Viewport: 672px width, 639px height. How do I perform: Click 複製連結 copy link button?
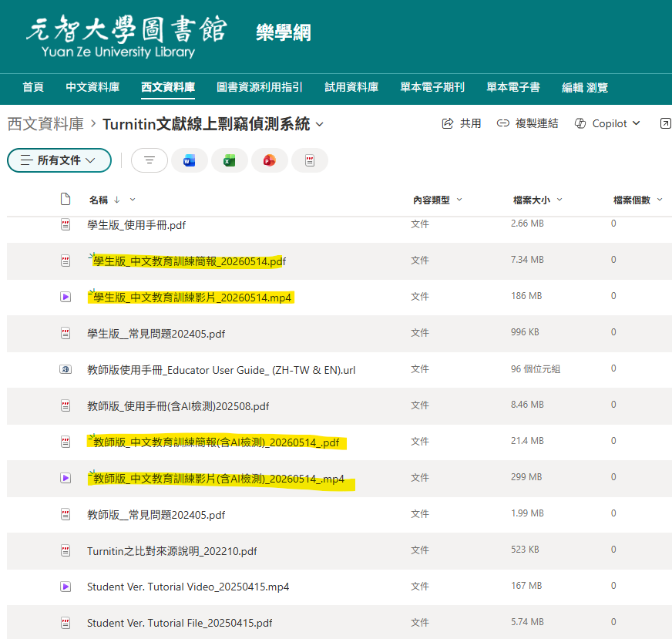[x=528, y=123]
